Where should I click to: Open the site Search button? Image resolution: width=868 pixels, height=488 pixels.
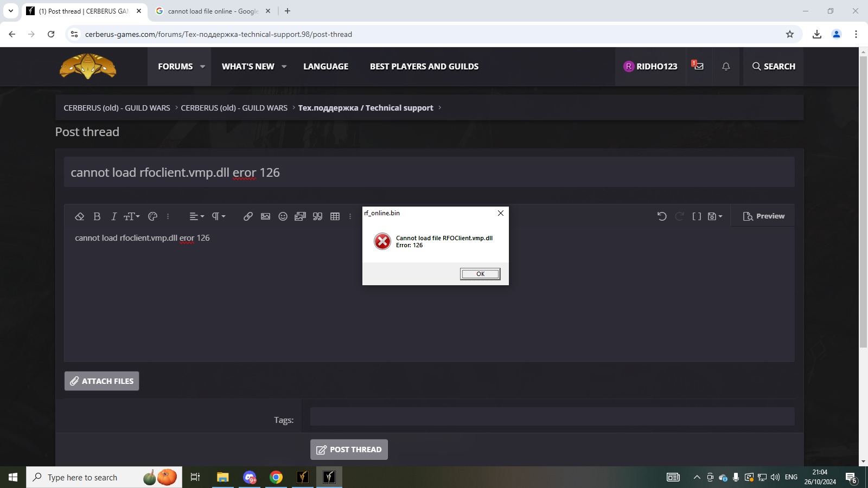point(774,66)
